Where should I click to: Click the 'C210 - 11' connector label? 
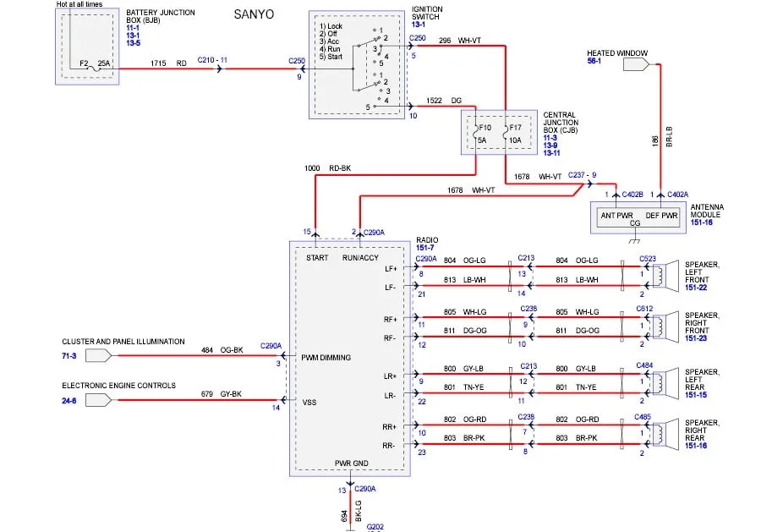point(212,60)
